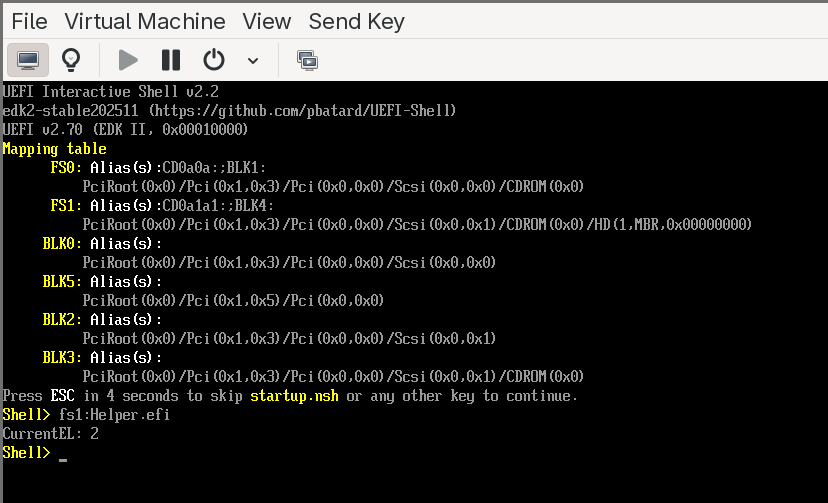Click the yellow Mapping table heading
Image resolution: width=828 pixels, height=503 pixels.
[55, 149]
